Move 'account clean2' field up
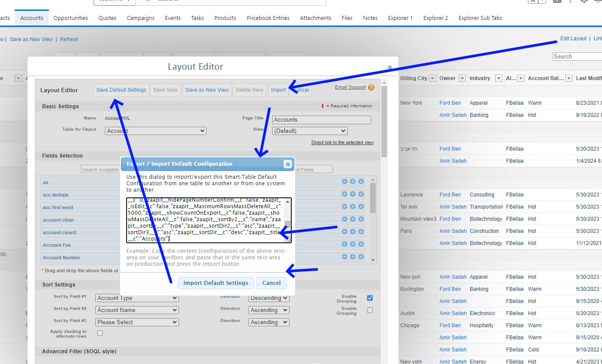 (353, 232)
